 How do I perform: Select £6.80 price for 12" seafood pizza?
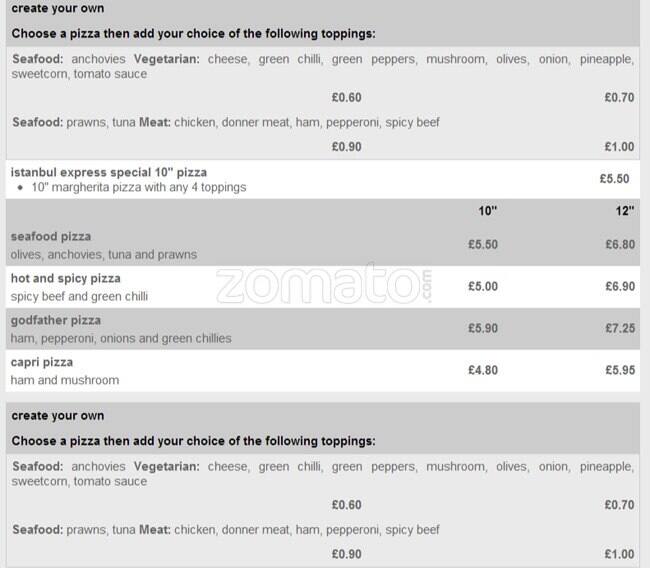(620, 245)
